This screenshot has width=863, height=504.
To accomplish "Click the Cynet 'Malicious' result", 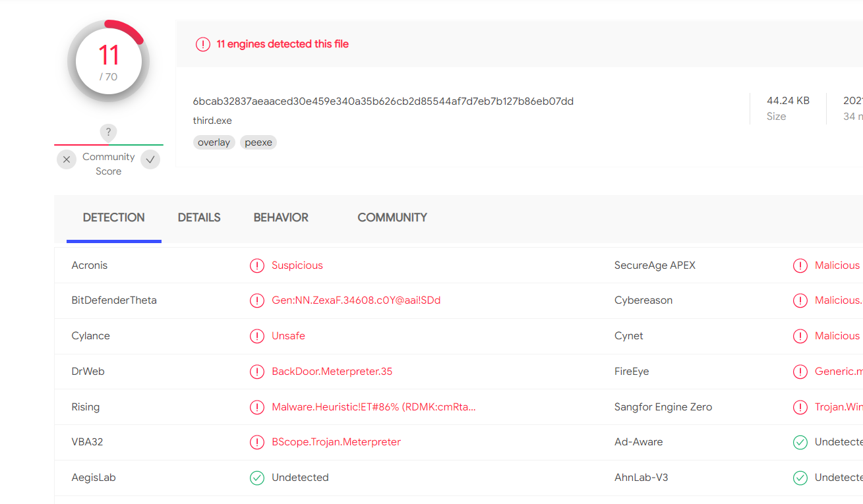I will coord(837,336).
